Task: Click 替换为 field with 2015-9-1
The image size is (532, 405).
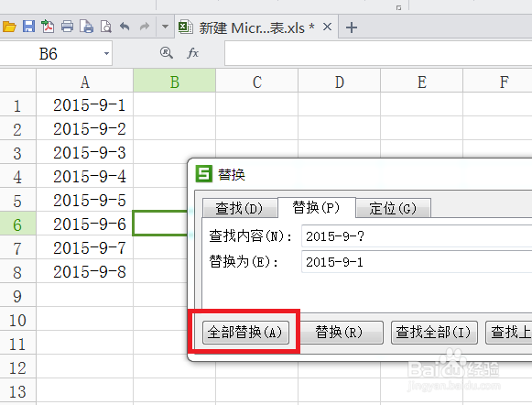Action: click(x=417, y=262)
